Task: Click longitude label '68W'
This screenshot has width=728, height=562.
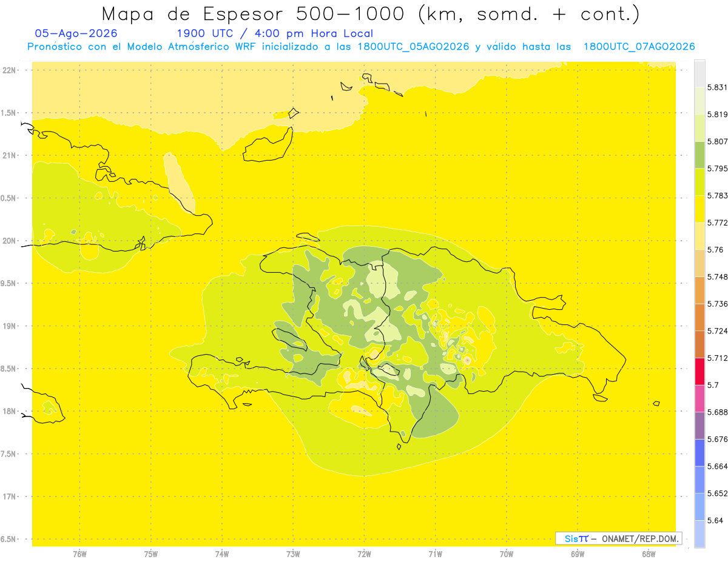Action: pyautogui.click(x=649, y=554)
